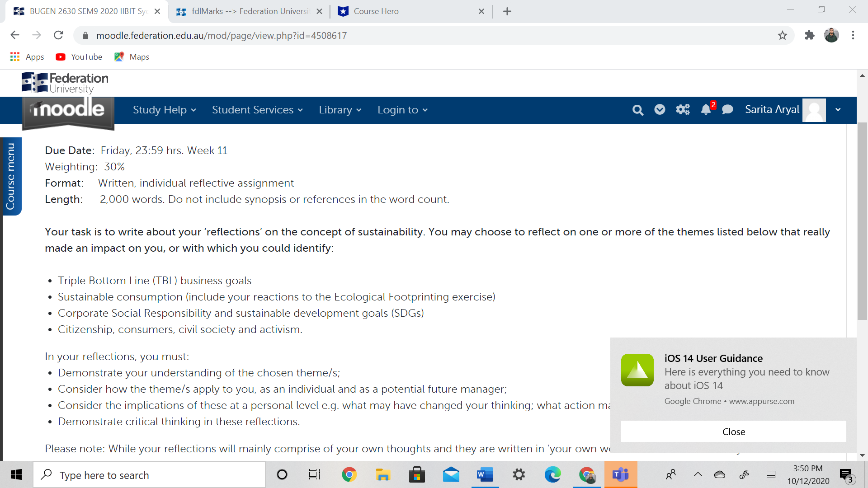Viewport: 868px width, 488px height.
Task: Open the messages chat bubble
Action: (x=728, y=110)
